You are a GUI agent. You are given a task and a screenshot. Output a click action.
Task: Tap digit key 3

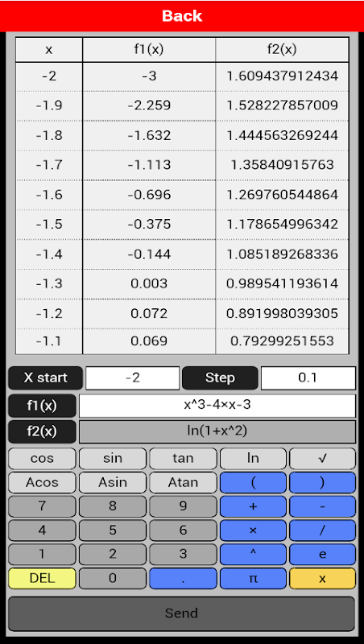point(183,555)
